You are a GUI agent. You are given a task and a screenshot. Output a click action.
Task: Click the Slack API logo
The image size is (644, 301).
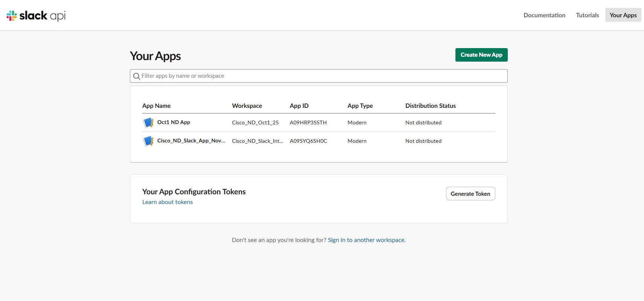36,15
